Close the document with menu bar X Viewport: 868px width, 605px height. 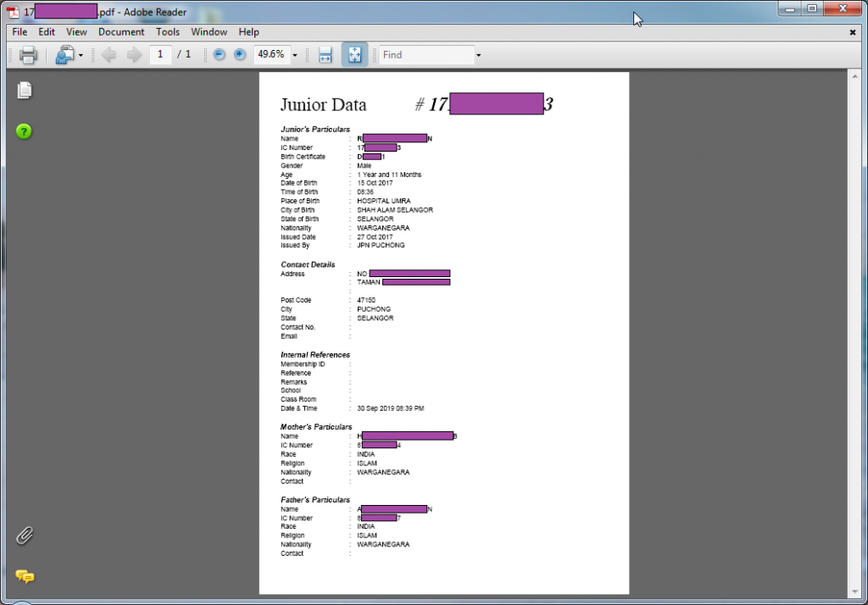[x=853, y=32]
